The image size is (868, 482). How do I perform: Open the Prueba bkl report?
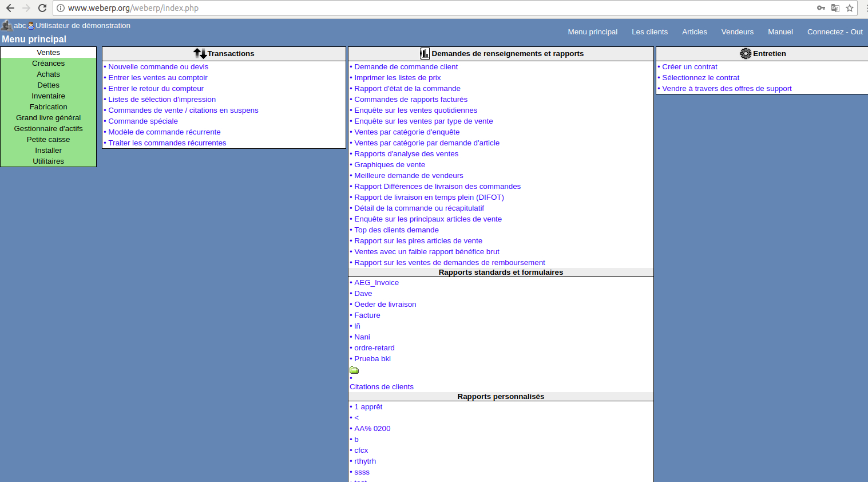[x=372, y=358]
